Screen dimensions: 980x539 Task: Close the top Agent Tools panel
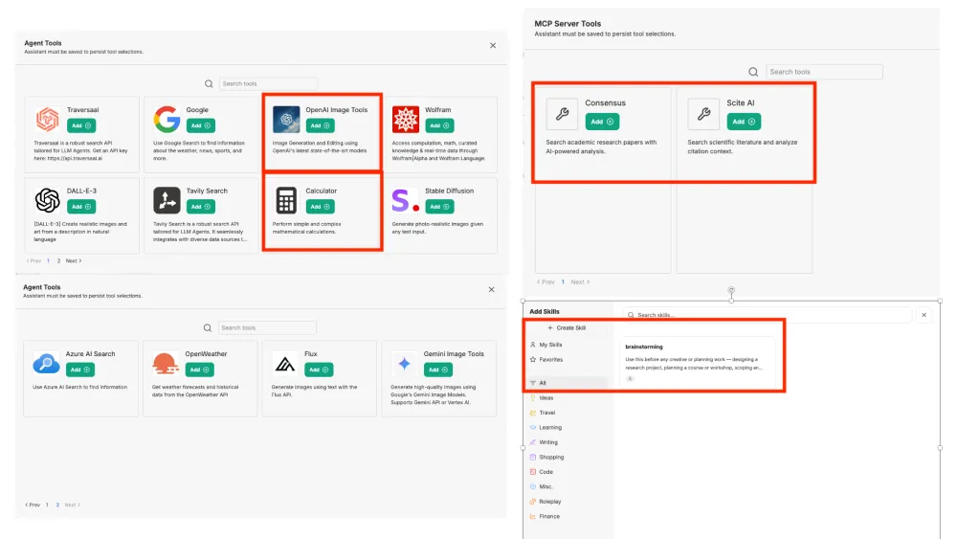point(493,46)
